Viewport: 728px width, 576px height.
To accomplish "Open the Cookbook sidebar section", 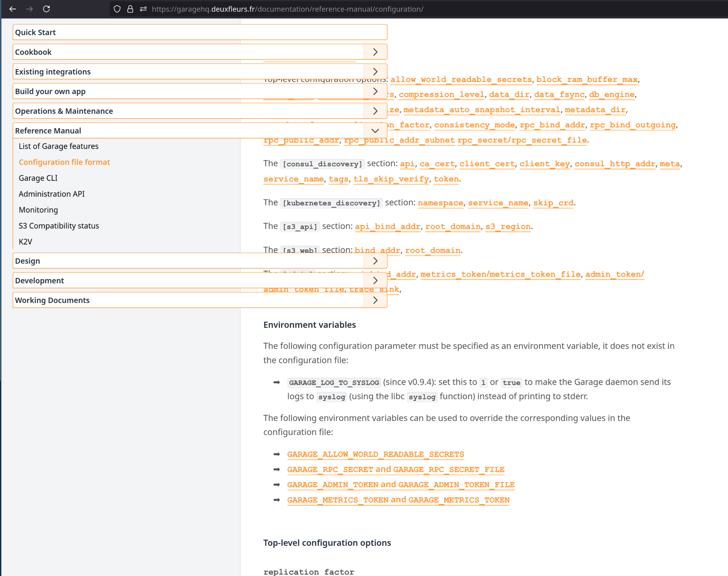I will coord(188,52).
